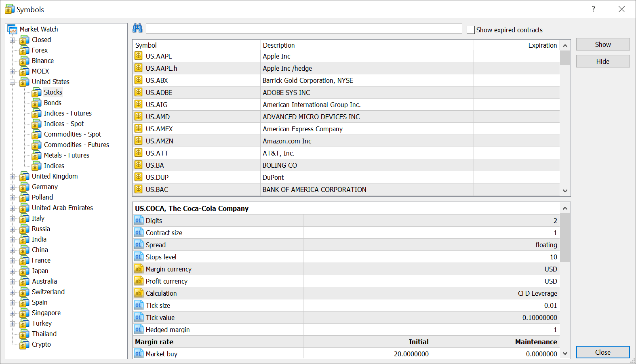Select Indices - Futures in tree
Screen dimensions: 636x364
(x=67, y=114)
